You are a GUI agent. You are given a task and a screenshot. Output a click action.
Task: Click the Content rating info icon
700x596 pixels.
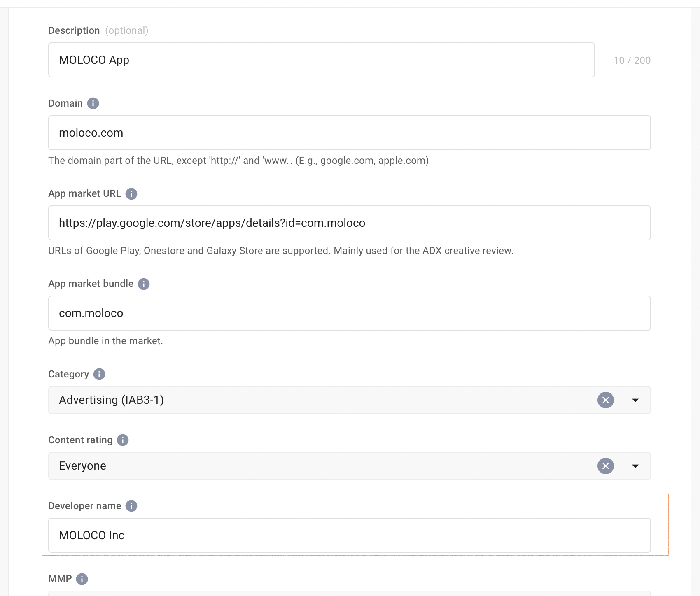(123, 440)
